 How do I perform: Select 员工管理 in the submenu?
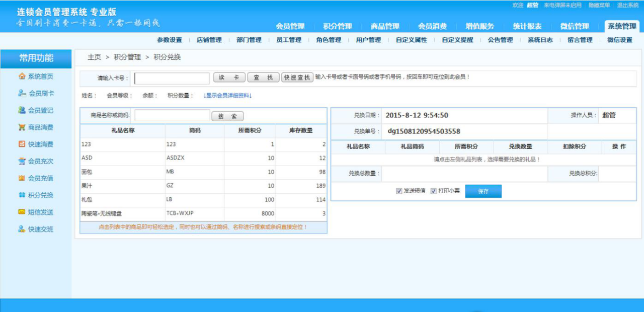(289, 40)
